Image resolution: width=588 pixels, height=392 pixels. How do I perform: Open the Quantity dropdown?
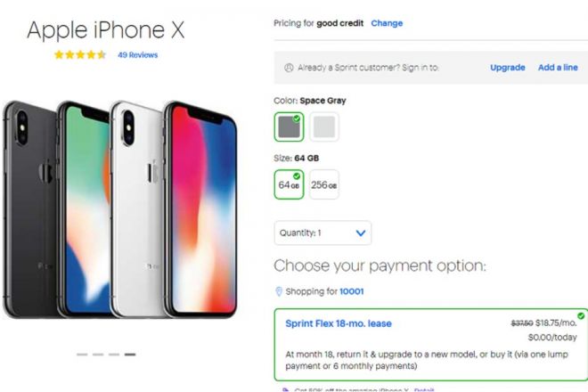tap(323, 233)
